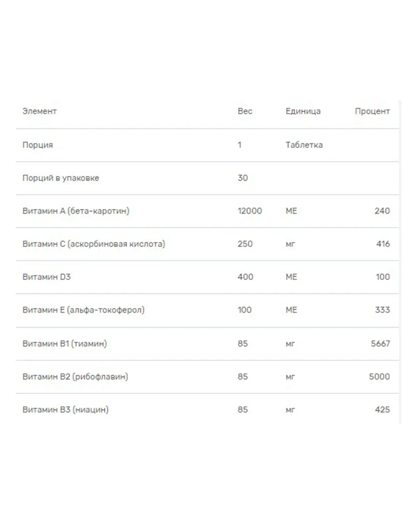Click the 400 weight value

tap(245, 277)
